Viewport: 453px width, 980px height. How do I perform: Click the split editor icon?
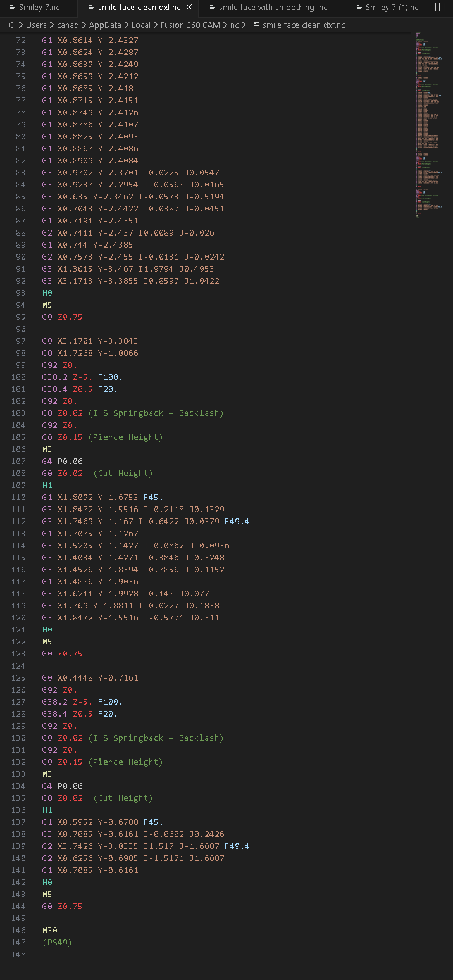pyautogui.click(x=440, y=8)
